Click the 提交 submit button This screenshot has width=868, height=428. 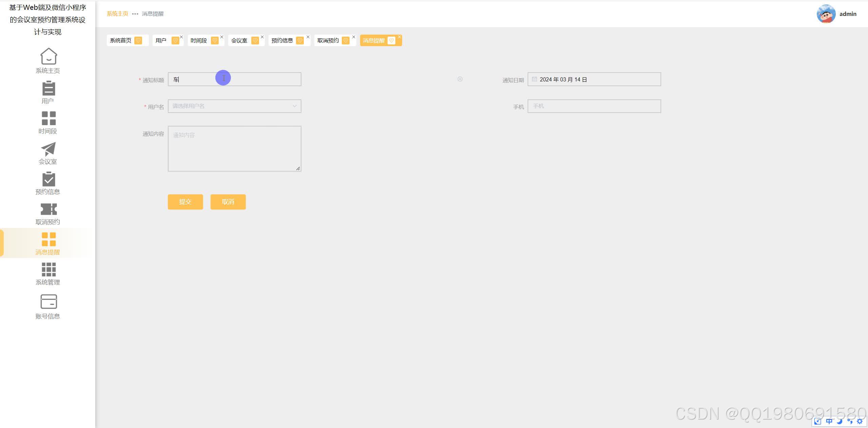click(185, 202)
